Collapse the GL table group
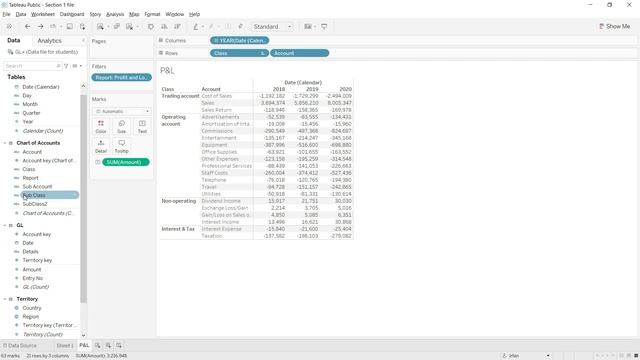640x360 pixels. 5,225
